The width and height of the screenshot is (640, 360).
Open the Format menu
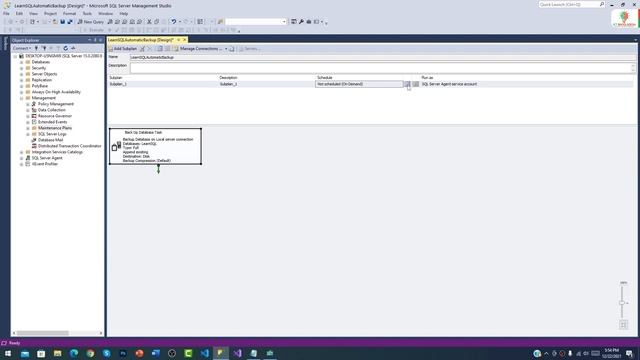click(69, 13)
